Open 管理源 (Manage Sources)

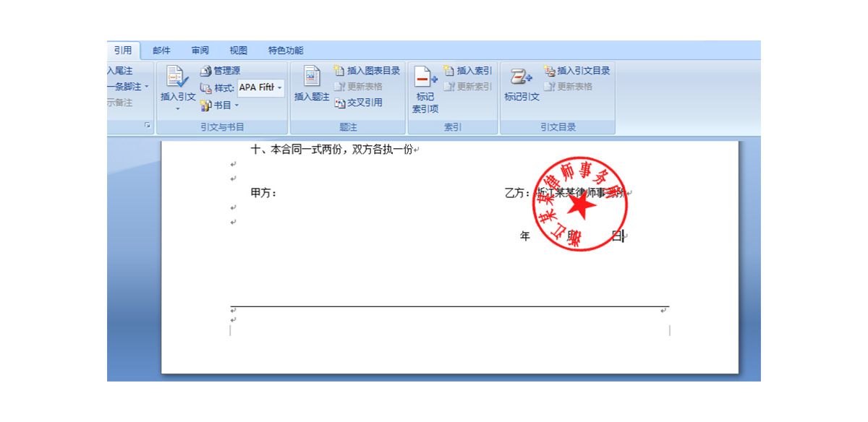[220, 71]
